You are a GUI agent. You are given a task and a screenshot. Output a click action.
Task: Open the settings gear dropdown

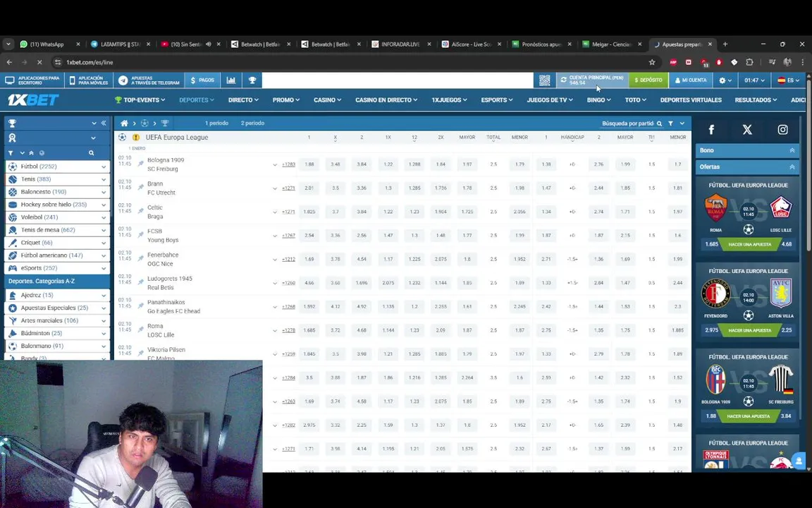[x=725, y=80]
